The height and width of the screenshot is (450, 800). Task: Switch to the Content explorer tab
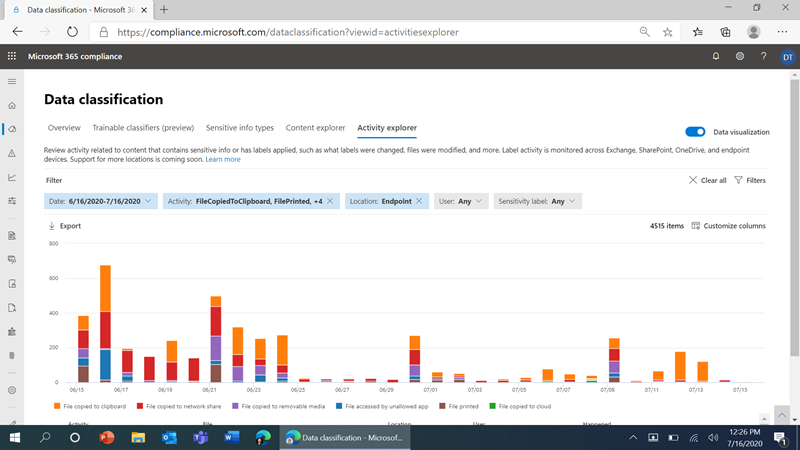pyautogui.click(x=315, y=128)
